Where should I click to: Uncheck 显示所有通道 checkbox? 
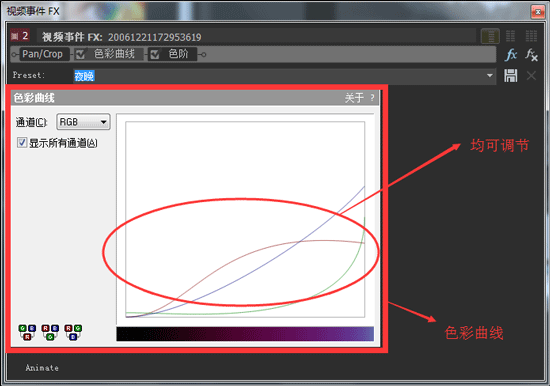pyautogui.click(x=22, y=142)
